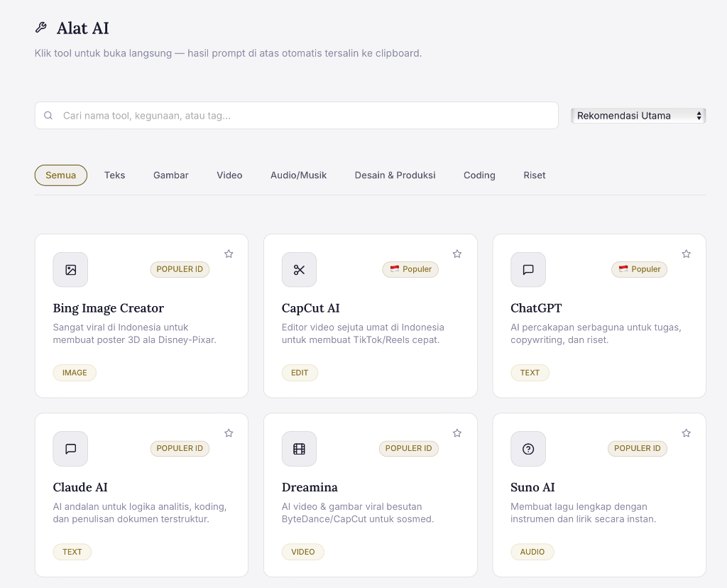
Task: Open the Bing Image Creator title
Action: pos(109,308)
